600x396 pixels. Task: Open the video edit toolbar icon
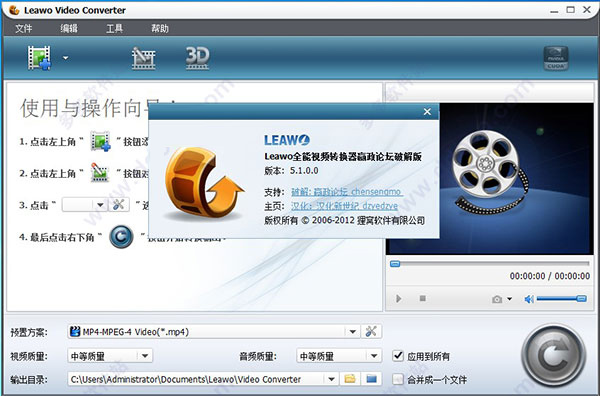pos(143,58)
